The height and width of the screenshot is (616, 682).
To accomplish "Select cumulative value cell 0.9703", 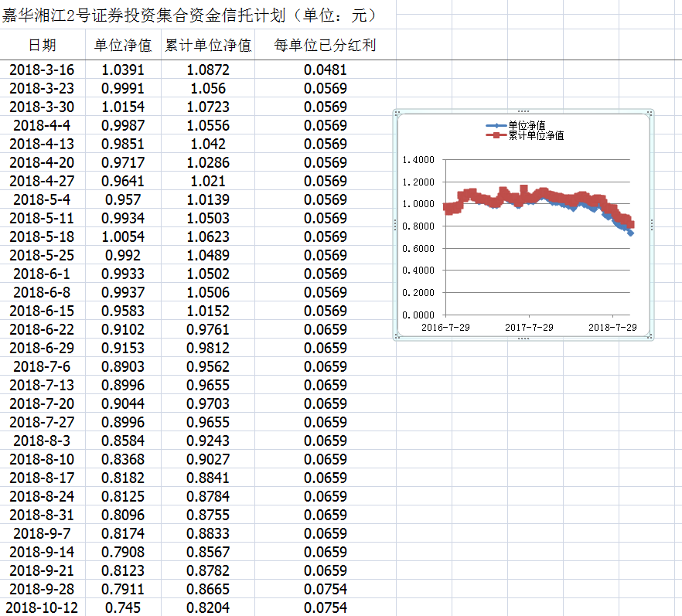I will coord(208,403).
